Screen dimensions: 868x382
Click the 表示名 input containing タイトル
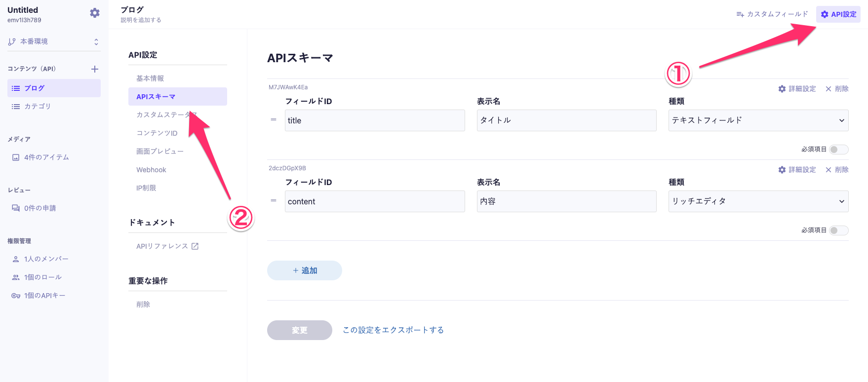pyautogui.click(x=567, y=120)
